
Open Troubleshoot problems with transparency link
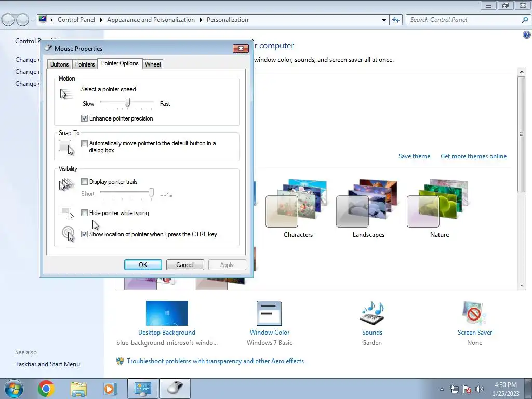216,361
